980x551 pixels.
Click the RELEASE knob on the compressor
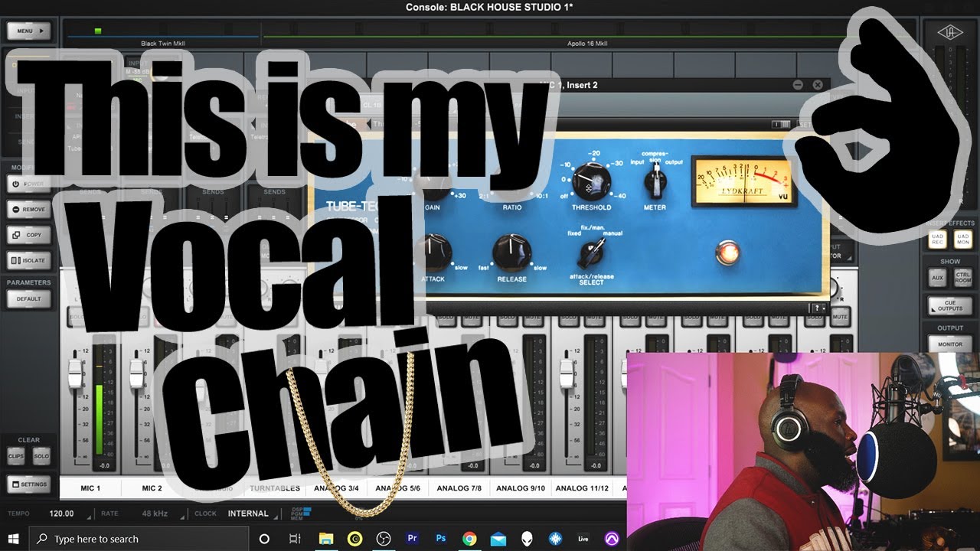511,251
